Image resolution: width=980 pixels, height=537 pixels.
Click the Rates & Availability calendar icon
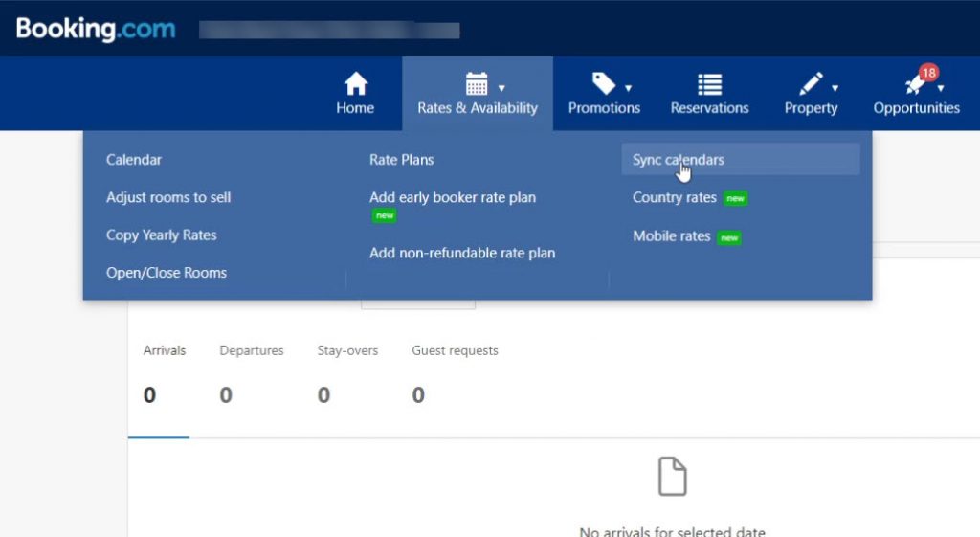pyautogui.click(x=476, y=84)
